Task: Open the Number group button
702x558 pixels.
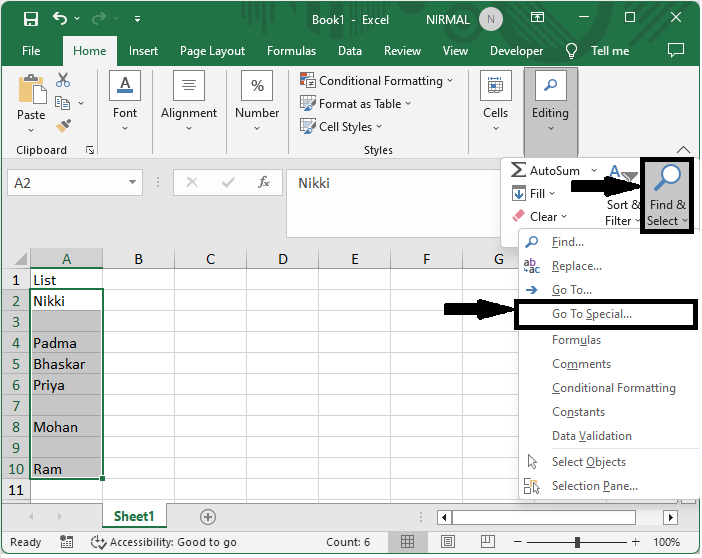Action: (257, 101)
